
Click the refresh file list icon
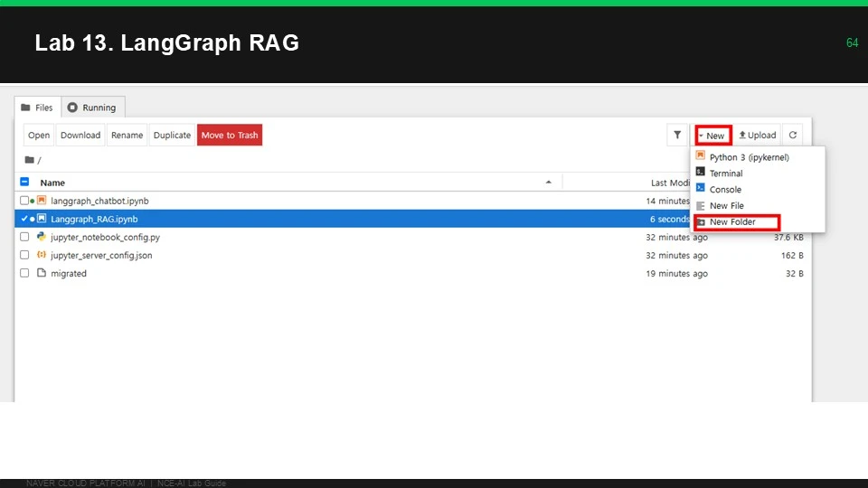pyautogui.click(x=793, y=135)
